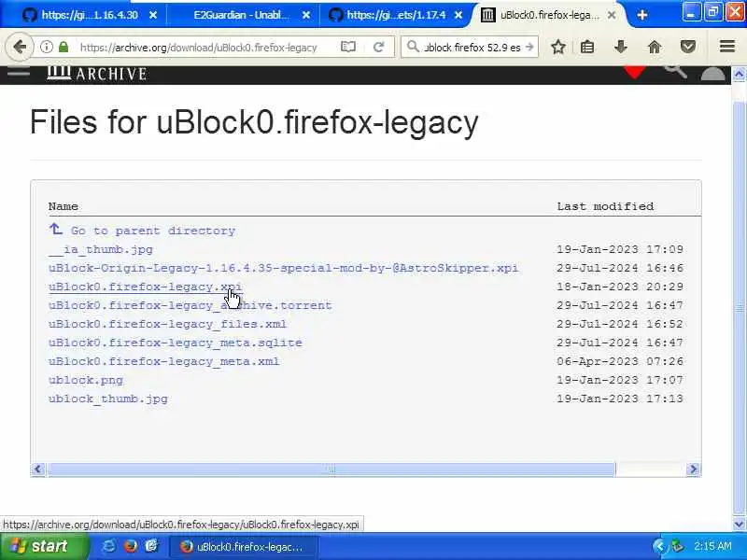Click the date '29-Jul-2024 16:52'
747x560 pixels.
point(620,324)
